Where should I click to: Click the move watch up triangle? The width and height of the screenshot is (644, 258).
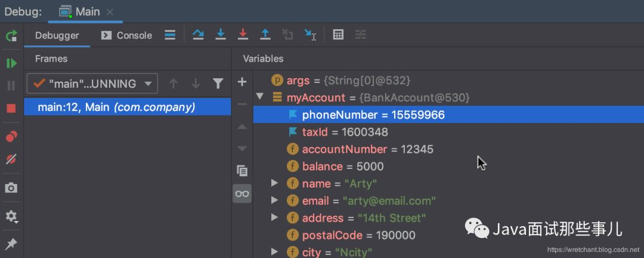tap(242, 127)
